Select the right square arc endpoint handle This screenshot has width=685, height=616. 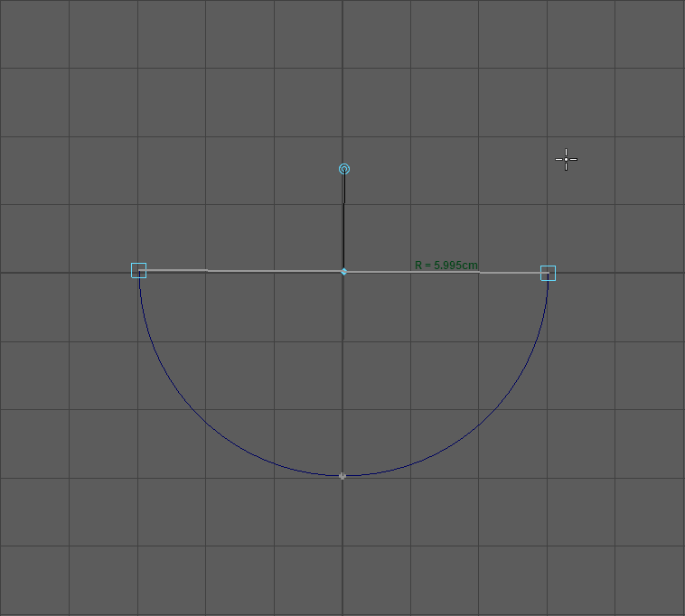pyautogui.click(x=548, y=273)
